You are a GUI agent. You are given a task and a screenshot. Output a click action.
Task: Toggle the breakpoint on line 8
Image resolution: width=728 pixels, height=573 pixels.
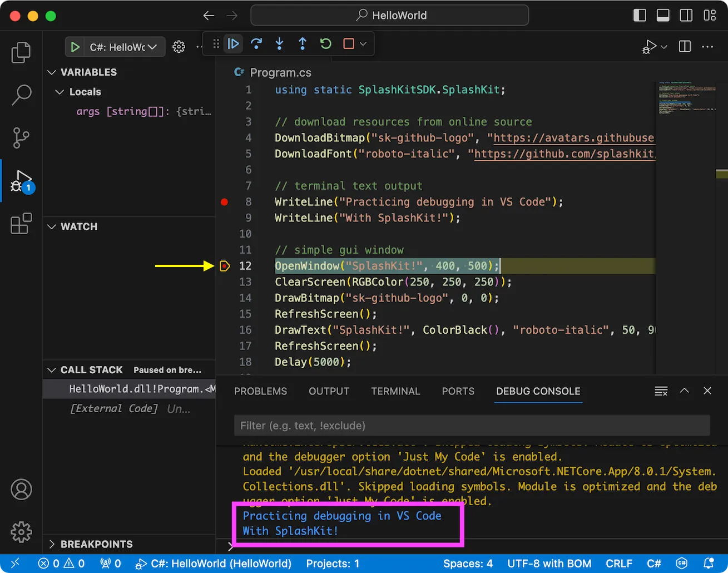224,202
